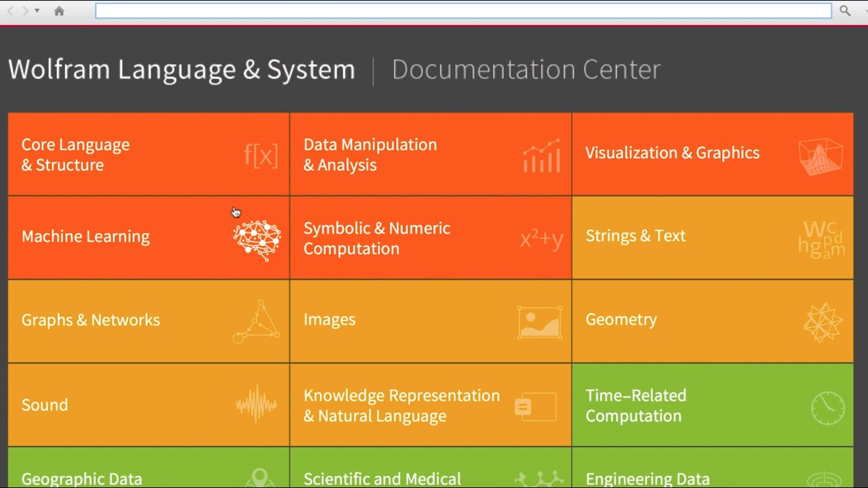Click the concentric rings Engineering Data icon
This screenshot has width=868, height=488.
point(826,480)
